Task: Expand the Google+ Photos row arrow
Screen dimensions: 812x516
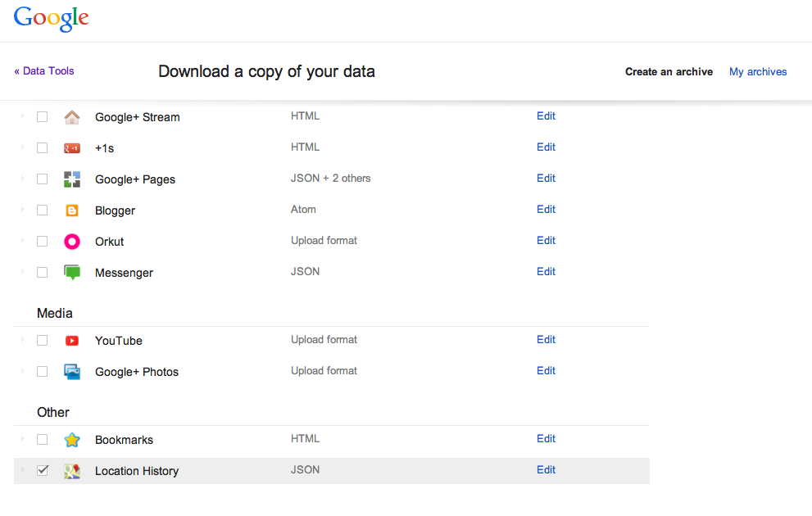Action: [x=23, y=370]
